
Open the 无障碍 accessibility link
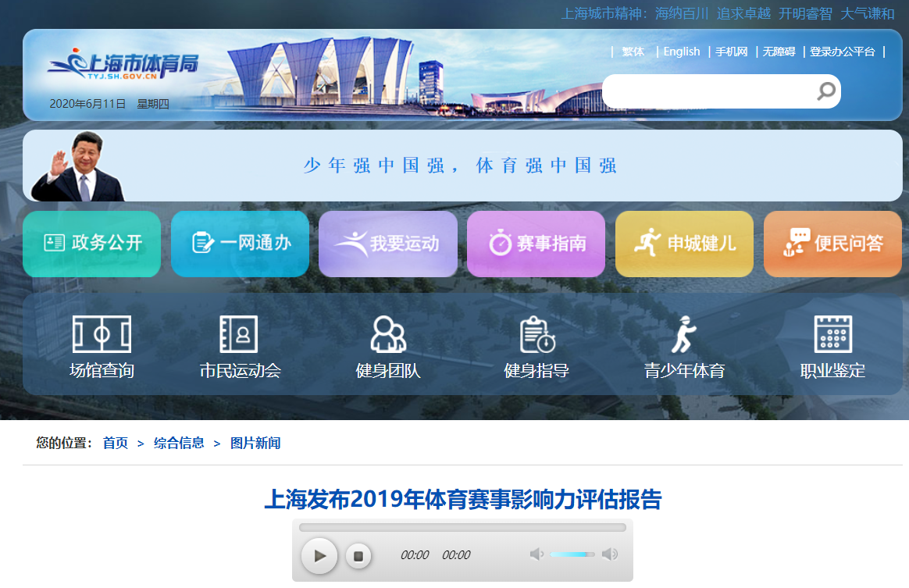779,52
